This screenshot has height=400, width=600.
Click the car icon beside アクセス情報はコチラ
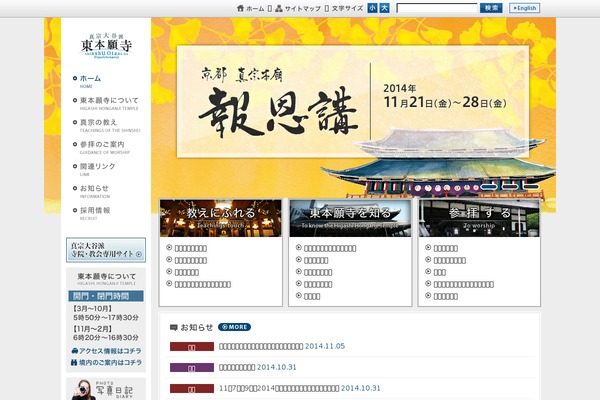[75, 351]
